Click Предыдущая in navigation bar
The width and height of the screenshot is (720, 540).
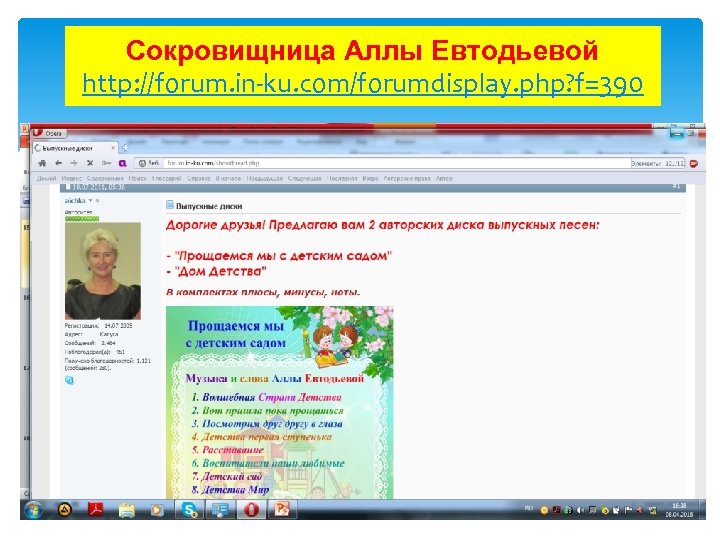click(x=264, y=178)
